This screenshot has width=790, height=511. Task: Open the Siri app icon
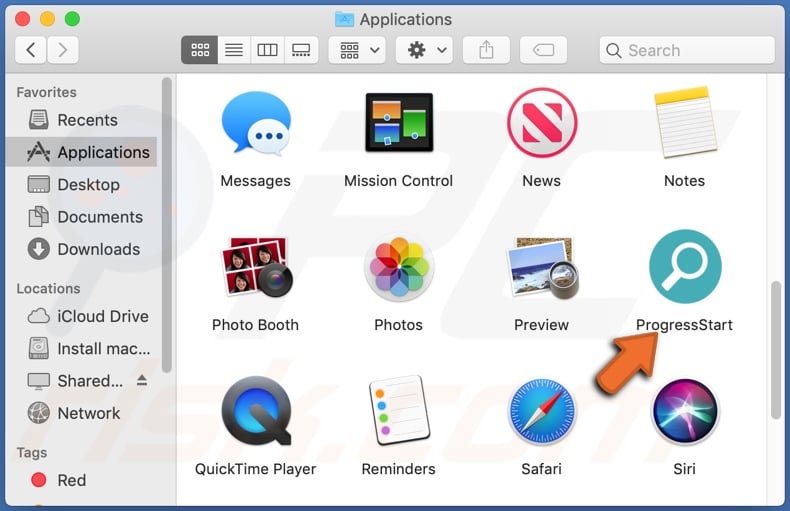coord(685,411)
